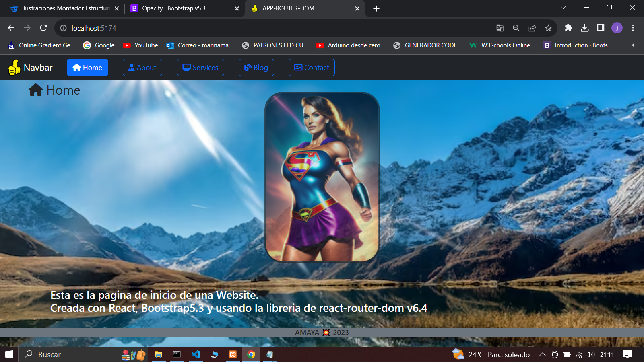This screenshot has width=644, height=362.
Task: Click the Navbar thumbs-up logo icon
Action: tap(14, 67)
